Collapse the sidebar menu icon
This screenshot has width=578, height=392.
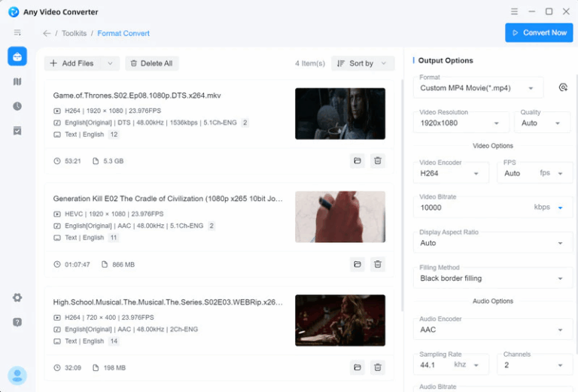point(17,33)
